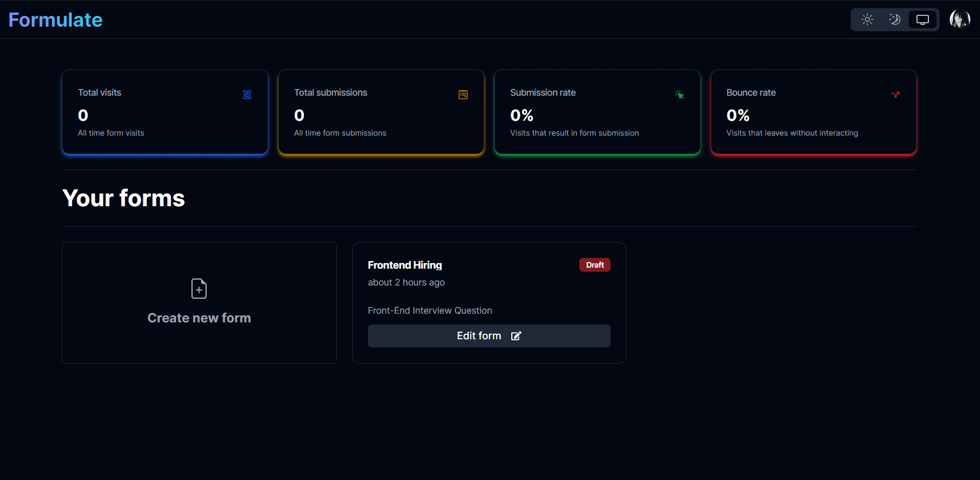Click the pencil icon beside Edit form
This screenshot has width=980, height=480.
pyautogui.click(x=516, y=336)
